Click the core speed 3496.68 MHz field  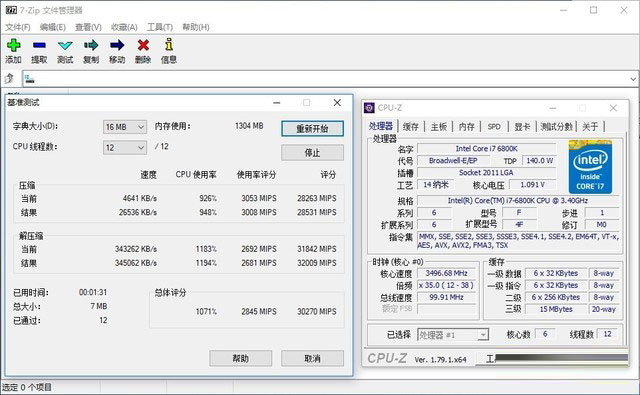(x=447, y=273)
